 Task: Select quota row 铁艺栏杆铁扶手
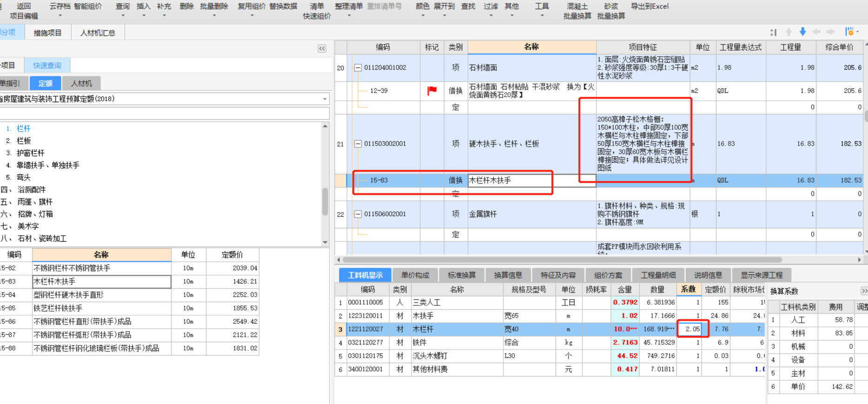pos(129,308)
